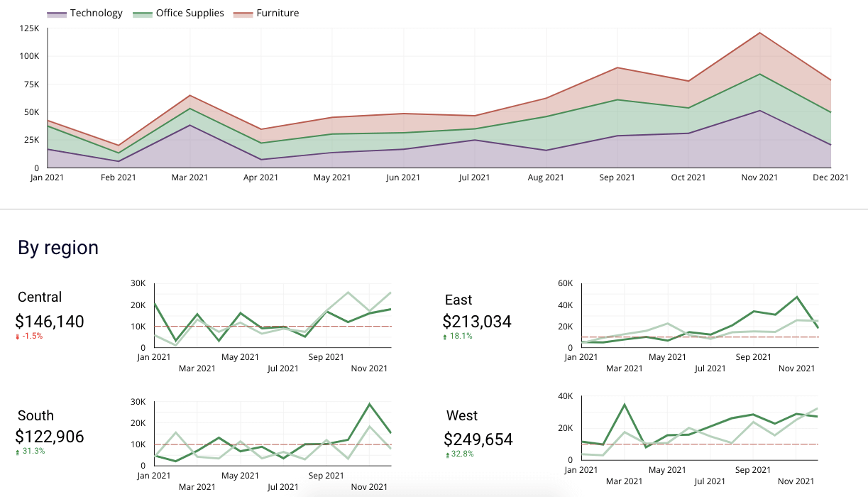The width and height of the screenshot is (868, 497).
Task: Toggle the Office Supplies legend entry
Action: pos(178,13)
